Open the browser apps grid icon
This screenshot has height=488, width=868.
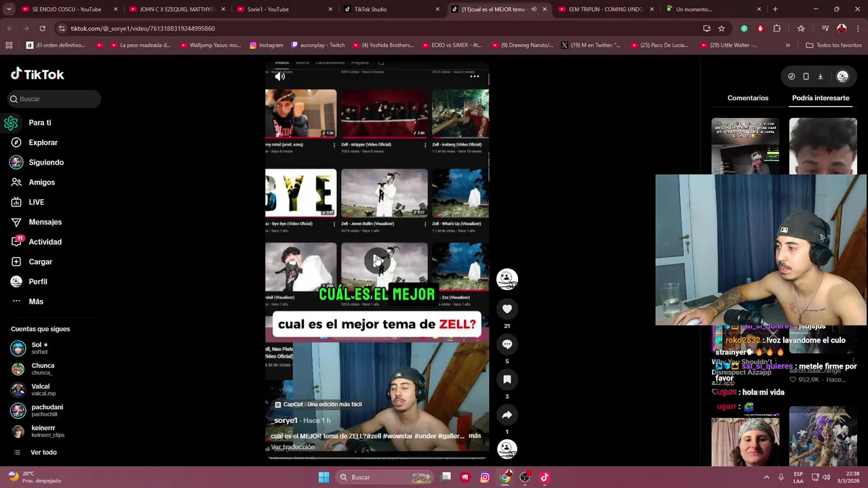(9, 45)
